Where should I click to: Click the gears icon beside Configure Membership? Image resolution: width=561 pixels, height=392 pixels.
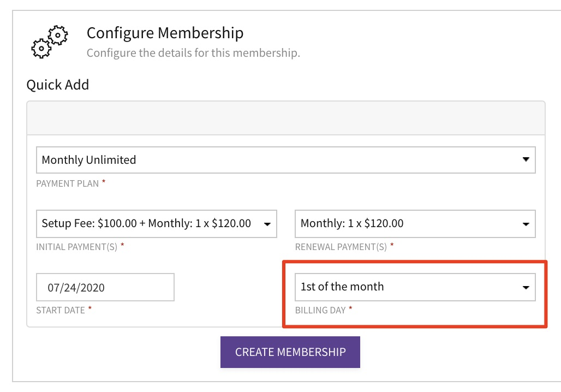(x=49, y=42)
